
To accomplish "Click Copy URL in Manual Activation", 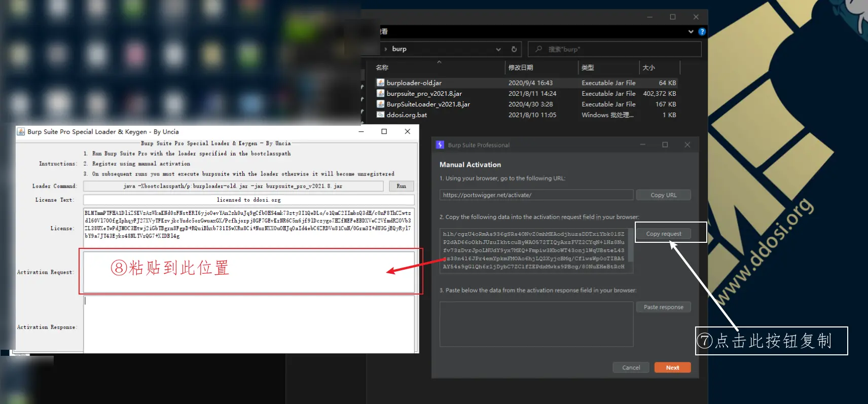I will 663,195.
